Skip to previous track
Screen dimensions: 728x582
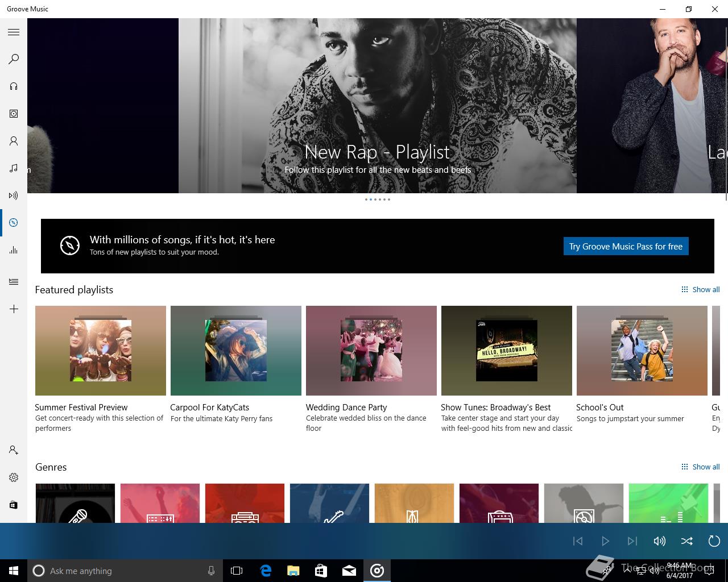[578, 541]
